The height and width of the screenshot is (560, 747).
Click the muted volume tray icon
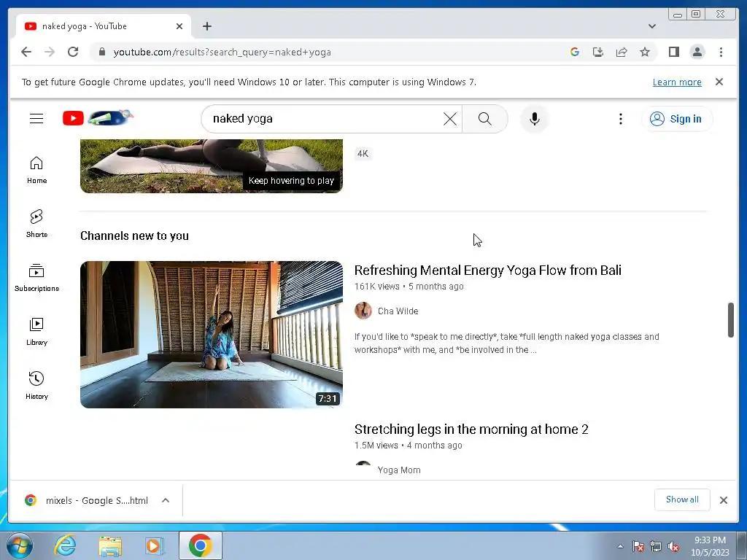[x=673, y=547]
